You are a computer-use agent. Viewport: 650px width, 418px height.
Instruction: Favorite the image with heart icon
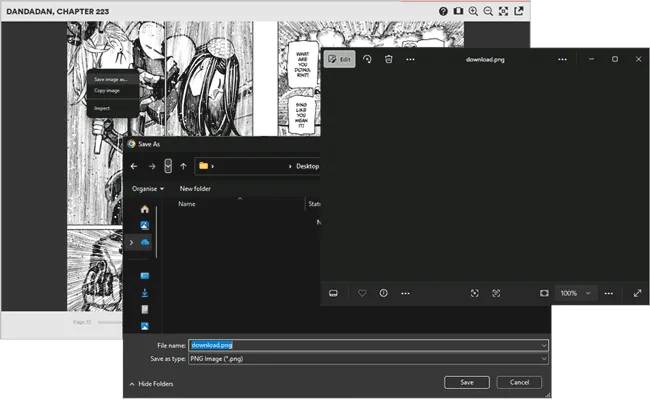pos(362,293)
